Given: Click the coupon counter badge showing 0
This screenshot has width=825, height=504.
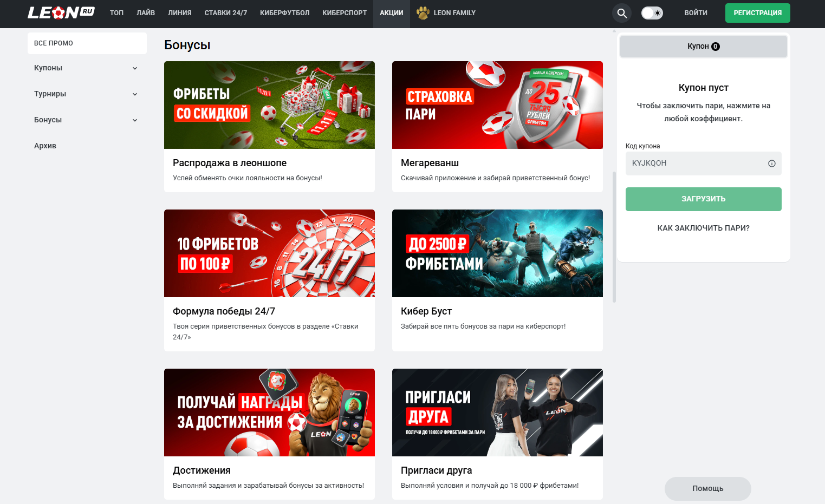Looking at the screenshot, I should [x=716, y=47].
